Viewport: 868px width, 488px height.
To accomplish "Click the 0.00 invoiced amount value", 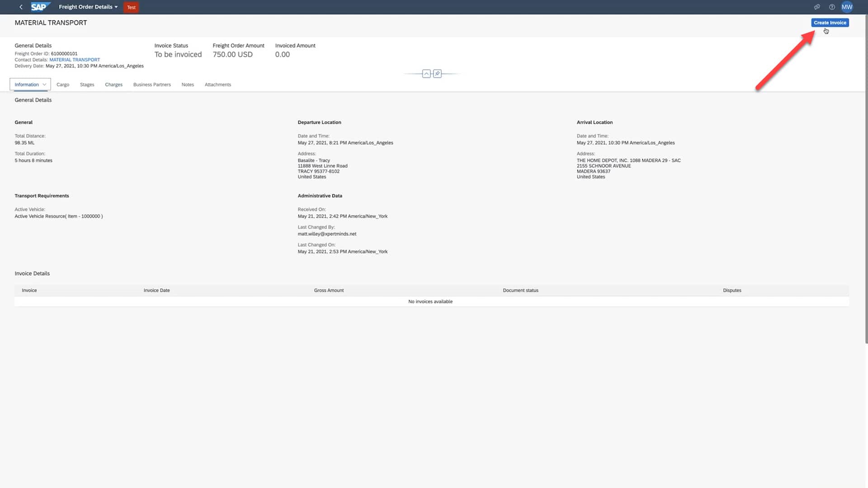I will coord(283,54).
